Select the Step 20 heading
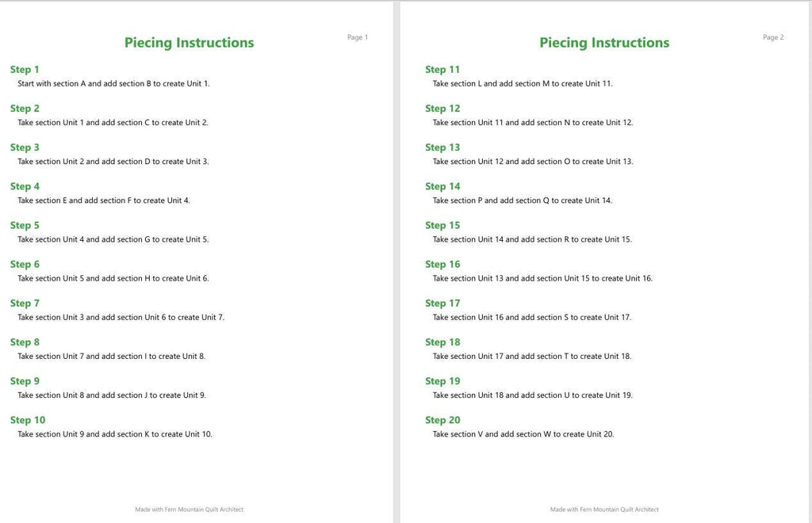812x523 pixels. (x=442, y=420)
